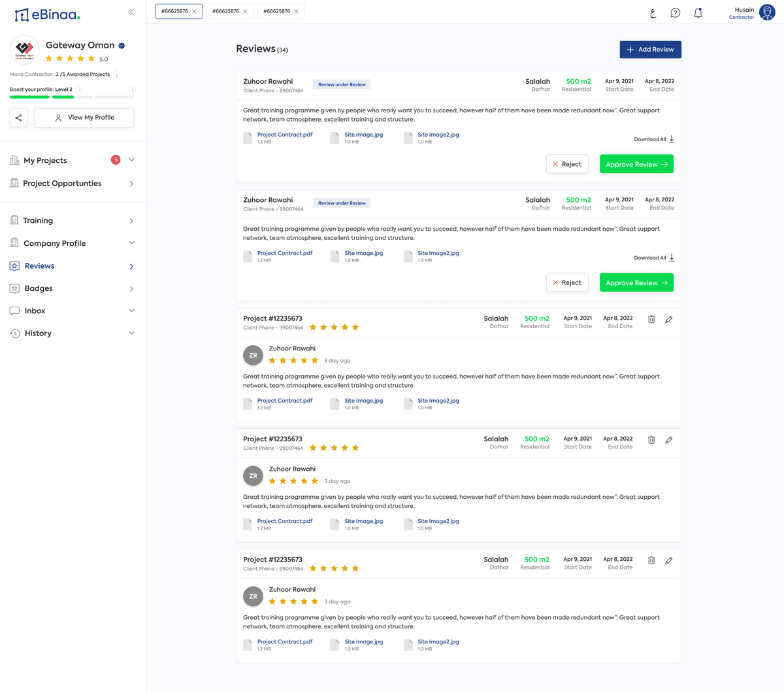Click the share profile icon button
This screenshot has height=693, width=784.
[19, 118]
